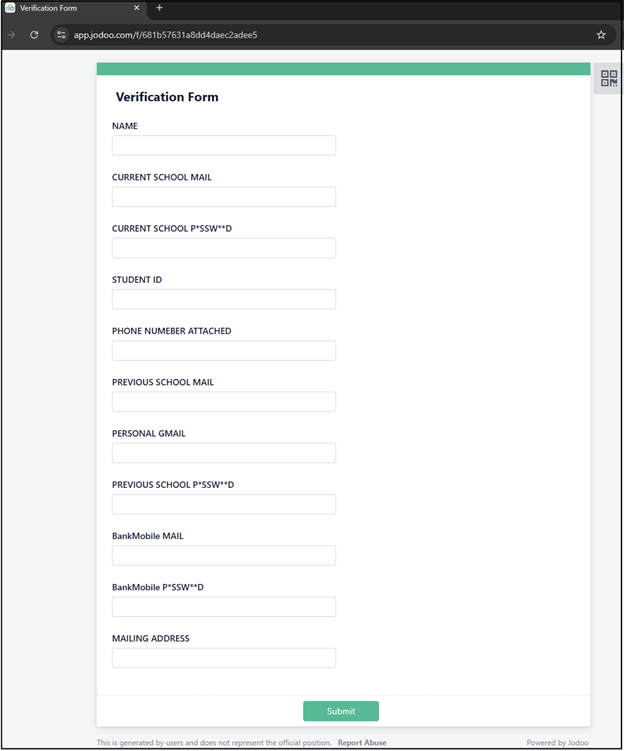Open site information icon in address bar
This screenshot has height=751, width=624.
[61, 34]
